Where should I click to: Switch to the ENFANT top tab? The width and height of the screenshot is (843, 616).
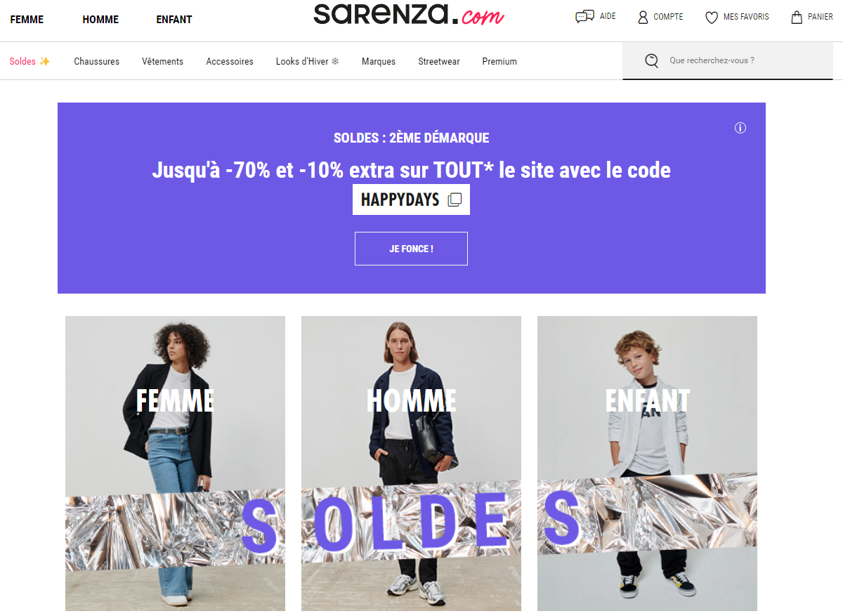[x=174, y=20]
